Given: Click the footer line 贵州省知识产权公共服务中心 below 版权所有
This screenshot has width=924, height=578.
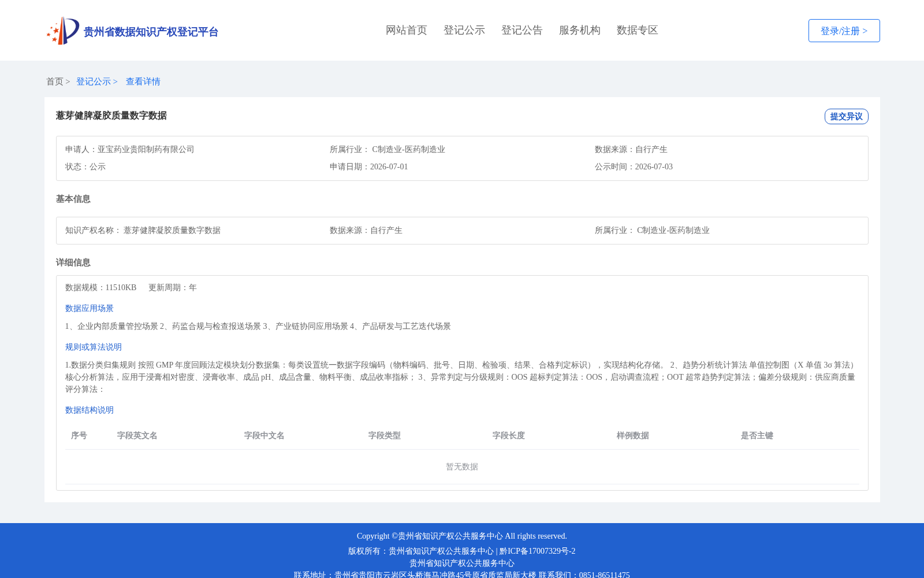Looking at the screenshot, I should point(462,563).
